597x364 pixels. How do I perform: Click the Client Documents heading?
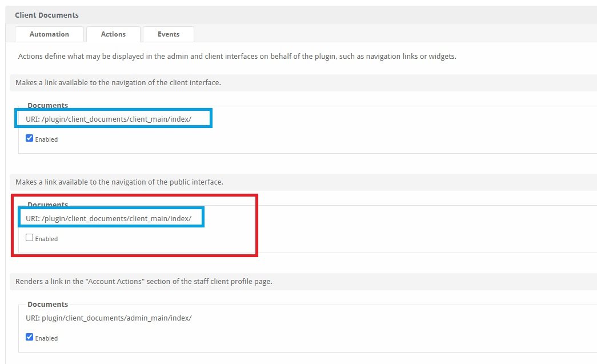47,15
